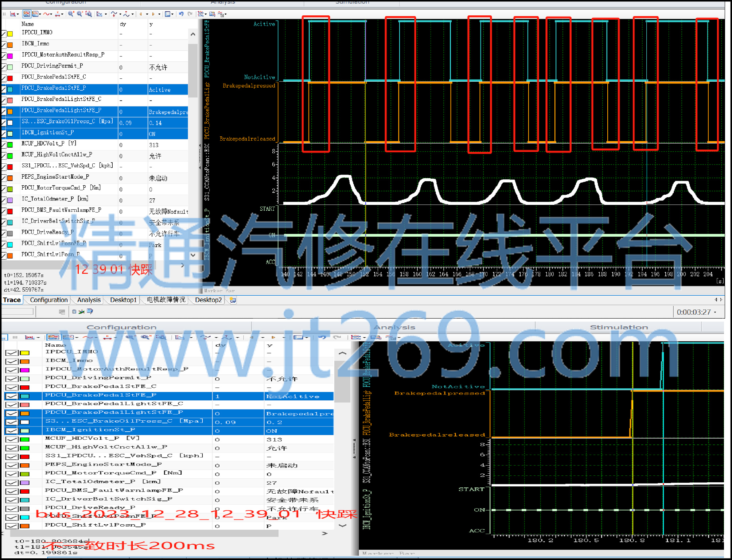This screenshot has height=560, width=732.
Task: Click orange color swatch of bottom PDCU_BrakePedalLightStFE_P
Action: click(25, 413)
